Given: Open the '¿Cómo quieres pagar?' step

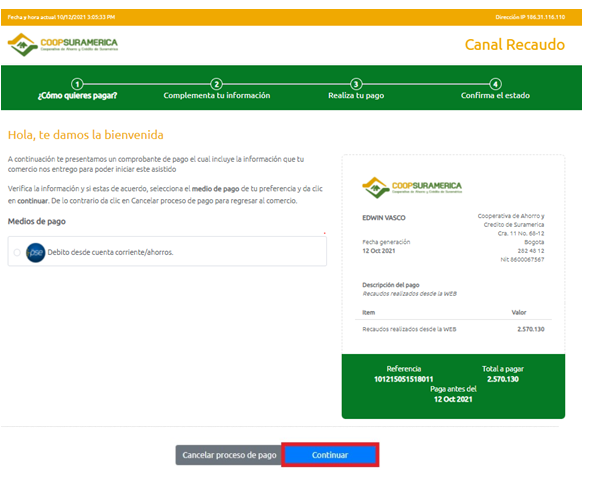Looking at the screenshot, I should 77,96.
